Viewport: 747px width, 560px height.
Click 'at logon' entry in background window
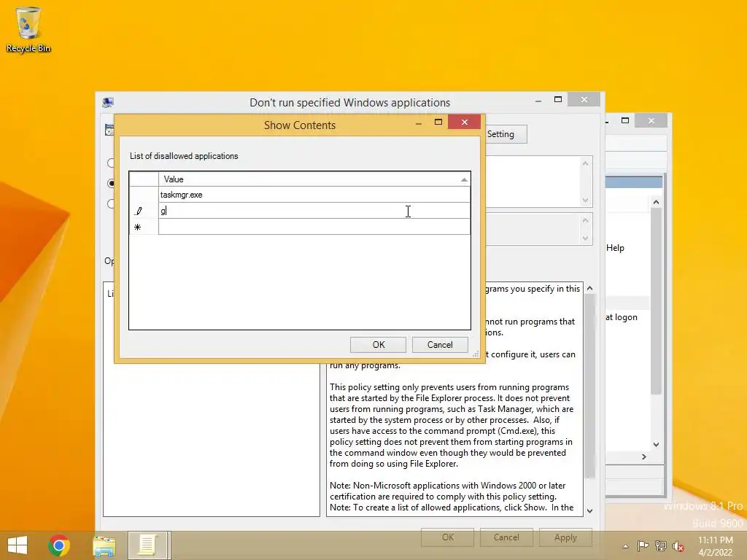point(622,317)
